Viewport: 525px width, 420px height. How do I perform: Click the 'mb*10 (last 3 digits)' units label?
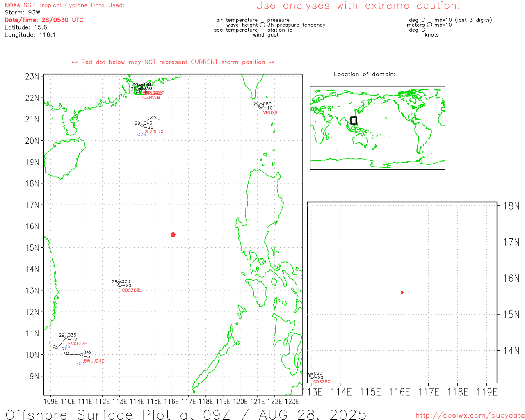point(463,20)
